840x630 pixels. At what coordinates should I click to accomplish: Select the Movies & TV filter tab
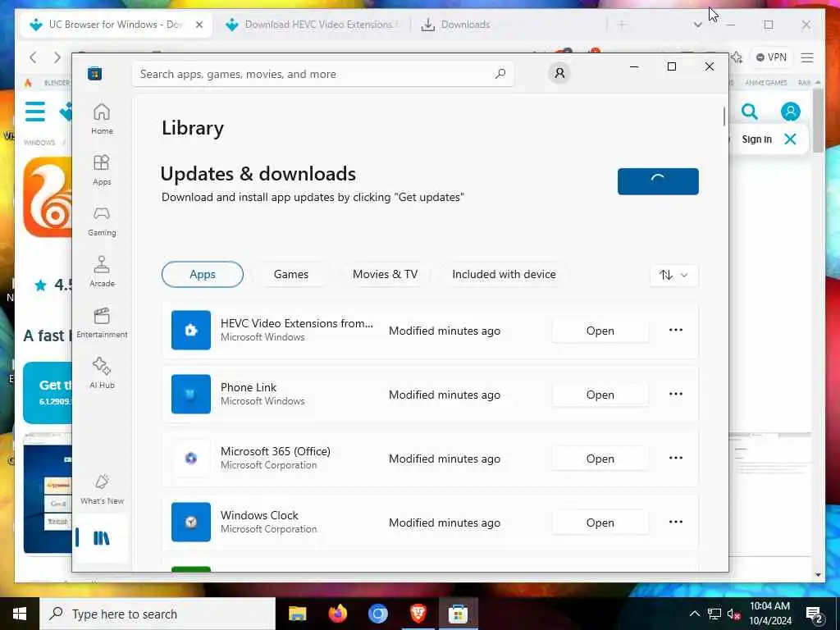pyautogui.click(x=385, y=274)
